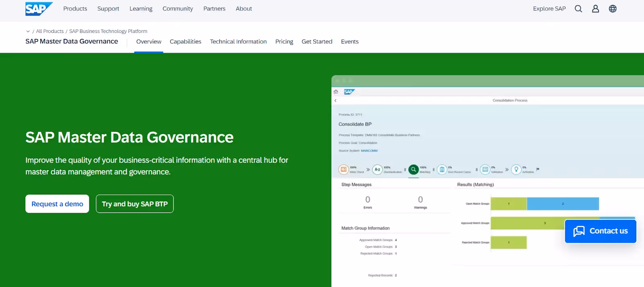Open the Learning menu

coord(141,8)
